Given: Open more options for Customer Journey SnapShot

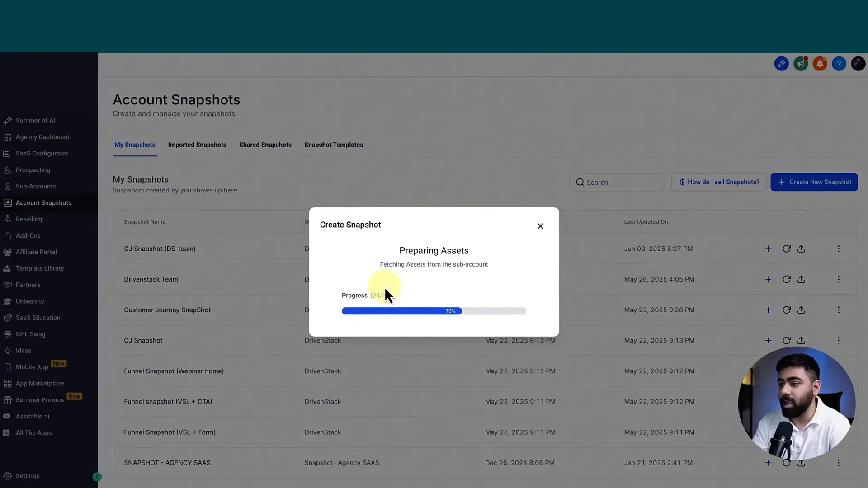Looking at the screenshot, I should point(839,310).
